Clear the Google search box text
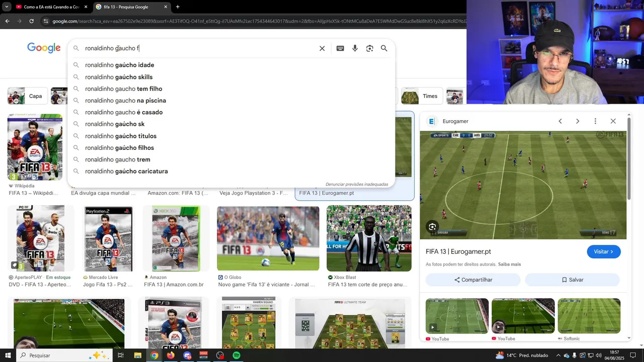This screenshot has height=362, width=644. pos(322,48)
